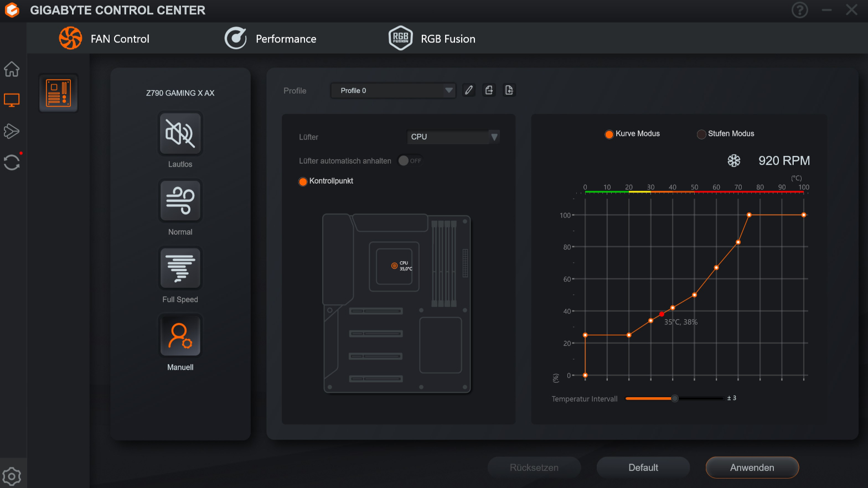The image size is (868, 488).
Task: Click the FAN Control fan icon
Action: 70,38
